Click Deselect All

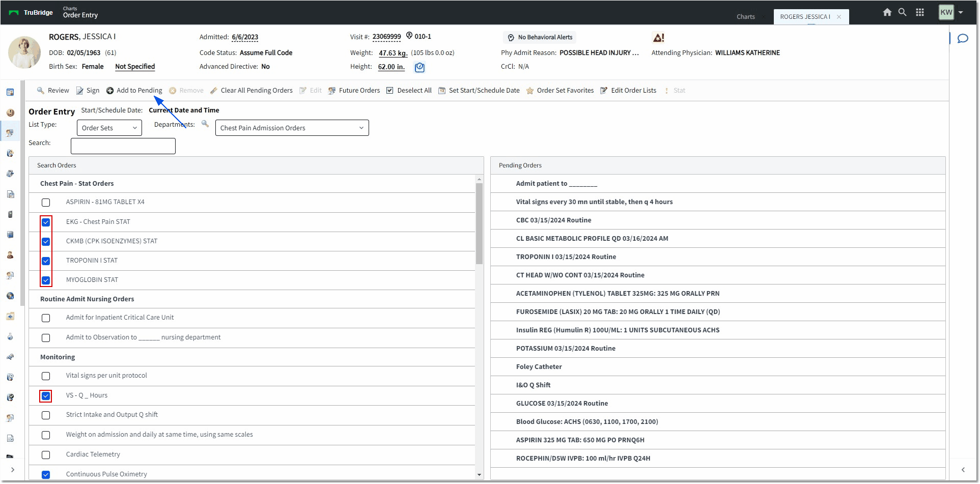point(409,91)
